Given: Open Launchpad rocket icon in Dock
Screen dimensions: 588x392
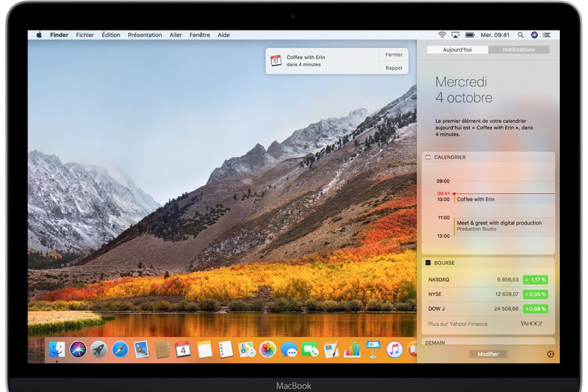Looking at the screenshot, I should click(x=99, y=349).
